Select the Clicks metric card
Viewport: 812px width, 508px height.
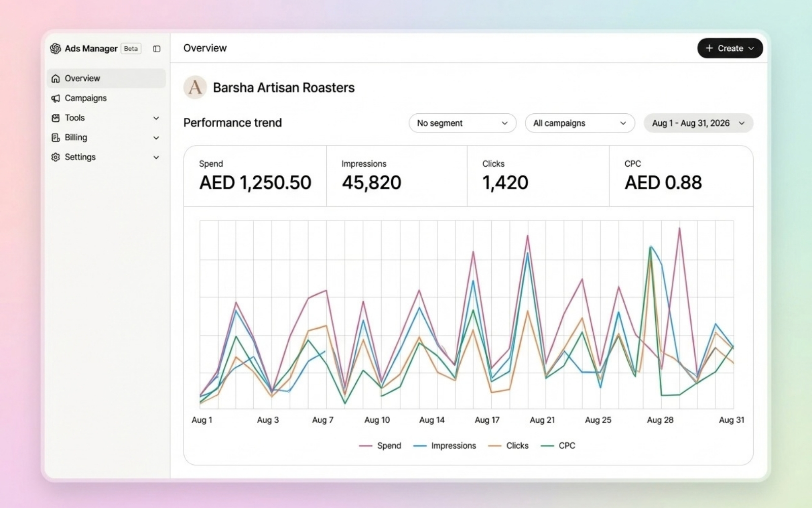tap(538, 176)
